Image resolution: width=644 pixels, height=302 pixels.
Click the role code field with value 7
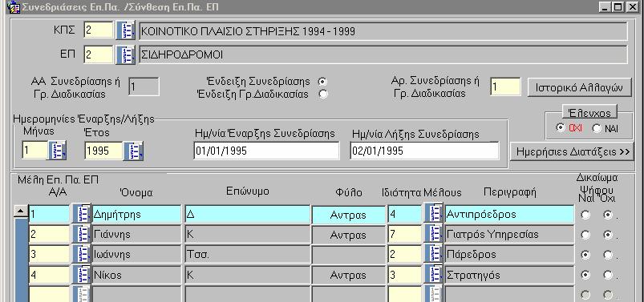click(405, 234)
